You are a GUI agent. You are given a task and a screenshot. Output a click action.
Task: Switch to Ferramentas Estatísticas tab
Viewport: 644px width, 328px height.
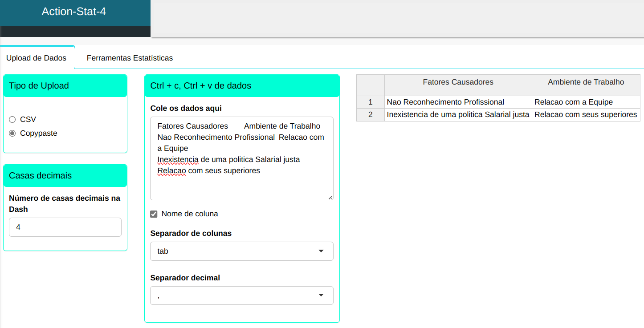click(130, 58)
